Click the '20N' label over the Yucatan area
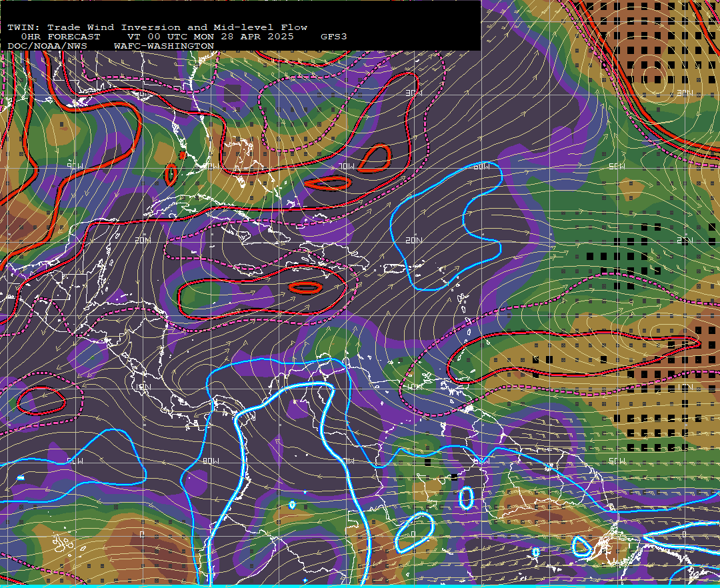 143,240
